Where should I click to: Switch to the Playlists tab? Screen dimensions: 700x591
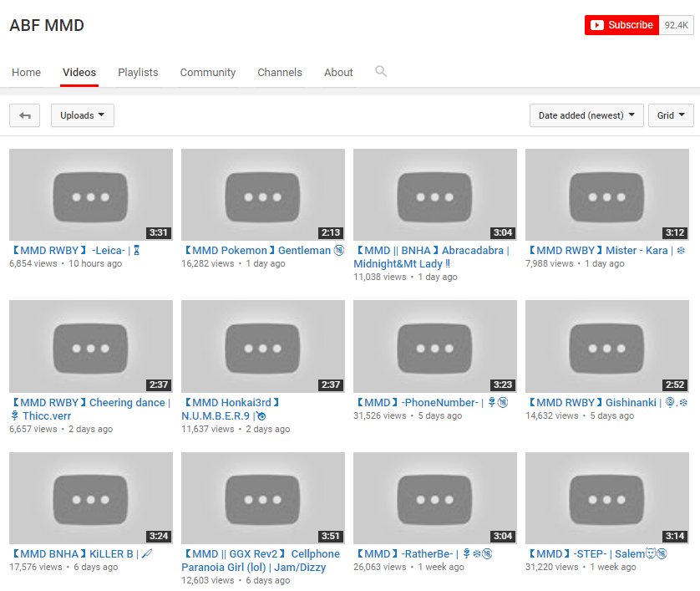point(138,73)
